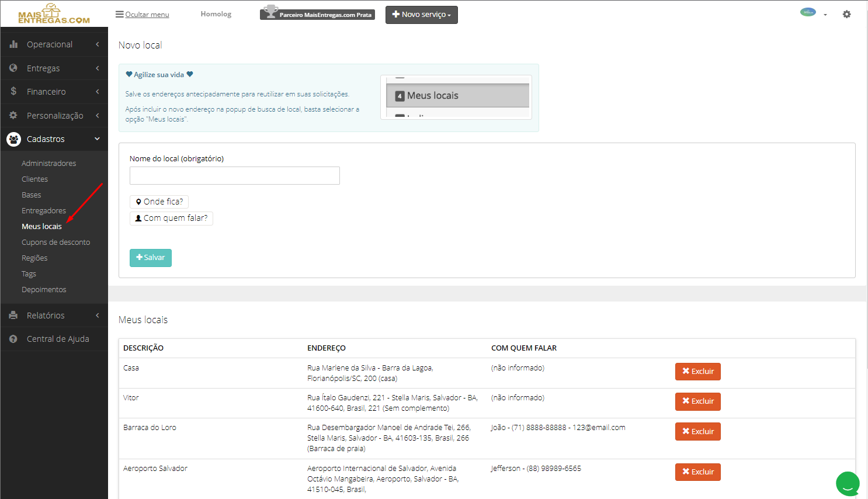This screenshot has height=499, width=868.
Task: Expand the Entregas menu chevron
Action: click(x=98, y=68)
